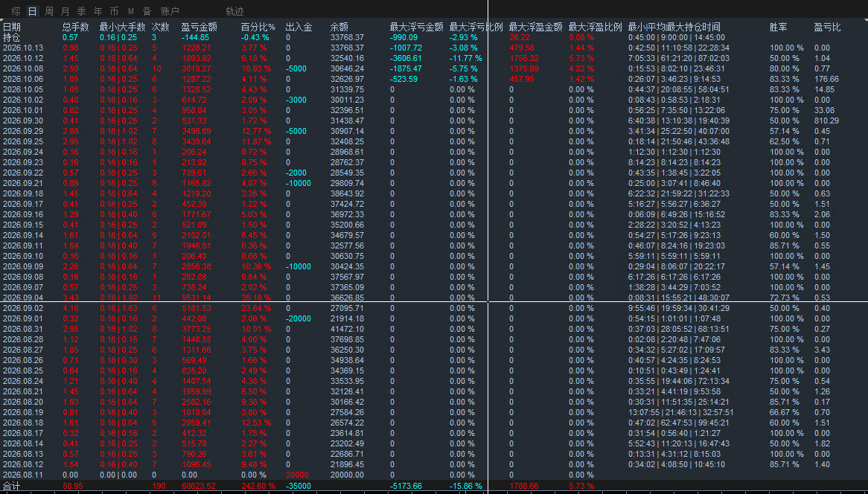Click the 最大浮盈金额 column header
Screen dimensions: 868x494
tap(536, 27)
